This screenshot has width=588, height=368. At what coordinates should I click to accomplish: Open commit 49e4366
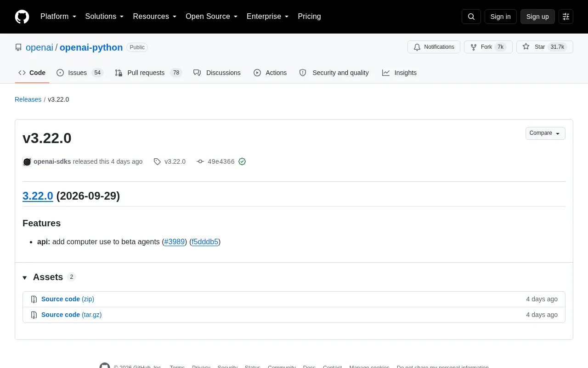(221, 161)
